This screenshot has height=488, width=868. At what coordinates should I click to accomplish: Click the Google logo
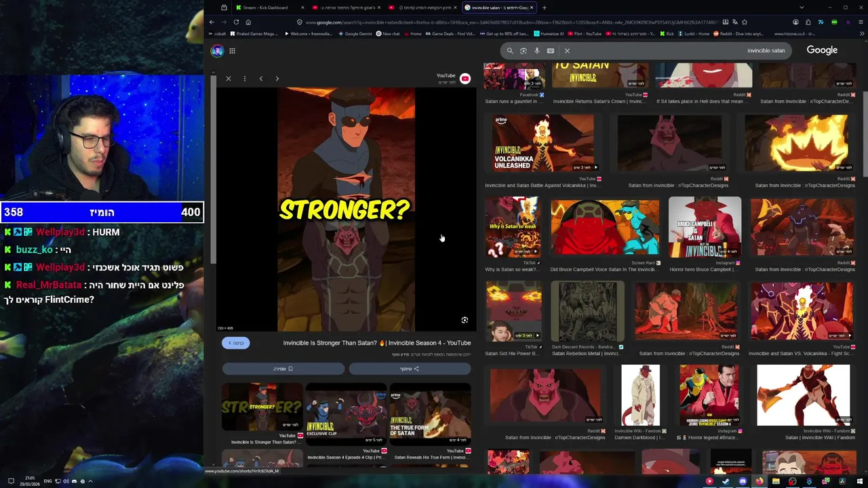[822, 50]
